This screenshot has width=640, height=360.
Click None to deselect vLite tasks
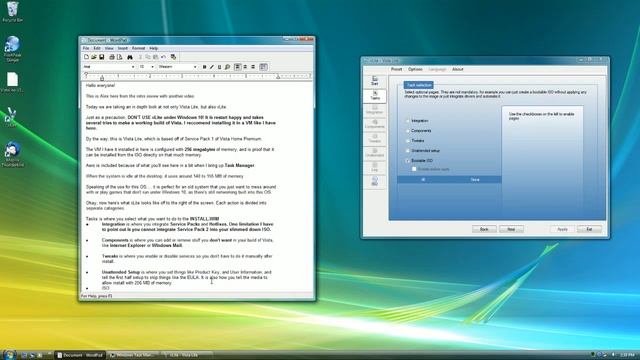click(475, 180)
